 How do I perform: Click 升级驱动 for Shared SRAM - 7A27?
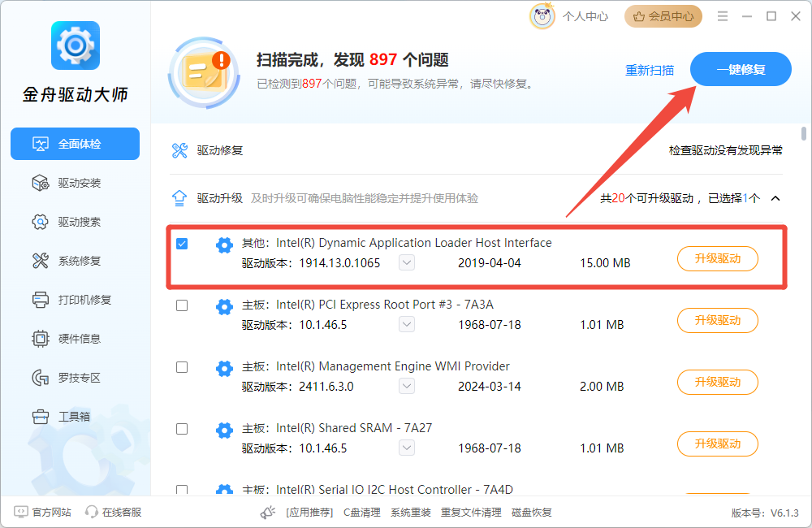tap(718, 444)
